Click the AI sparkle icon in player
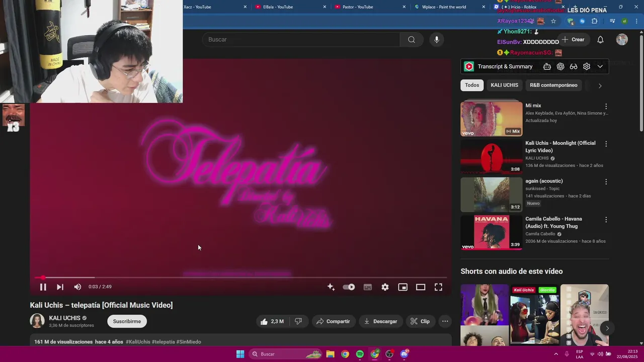This screenshot has height=362, width=644. (x=331, y=287)
